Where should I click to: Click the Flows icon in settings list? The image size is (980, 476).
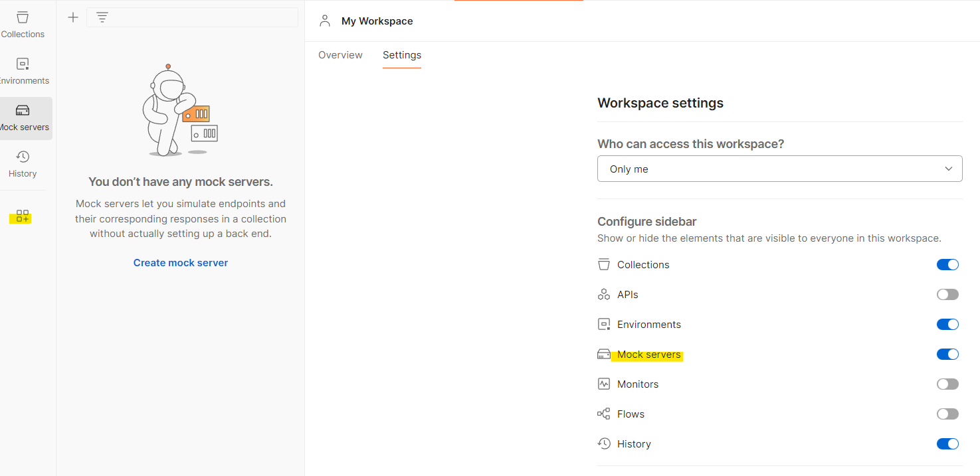coord(604,414)
